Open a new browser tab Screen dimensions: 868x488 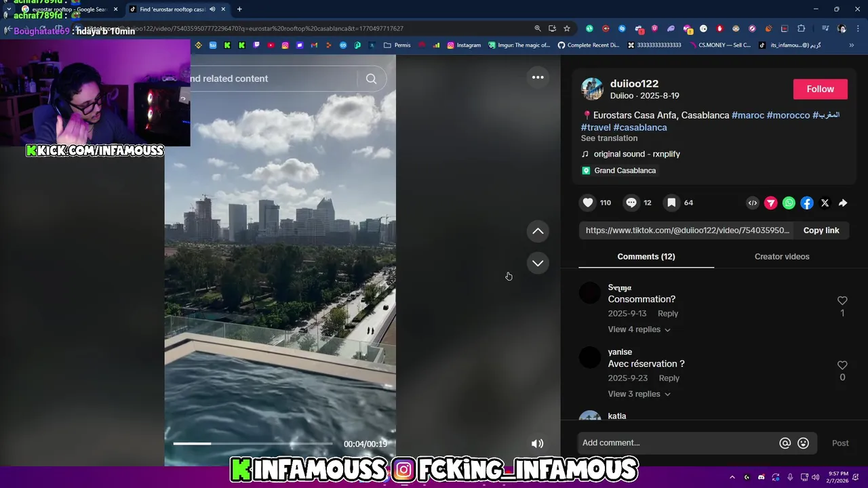tap(239, 9)
